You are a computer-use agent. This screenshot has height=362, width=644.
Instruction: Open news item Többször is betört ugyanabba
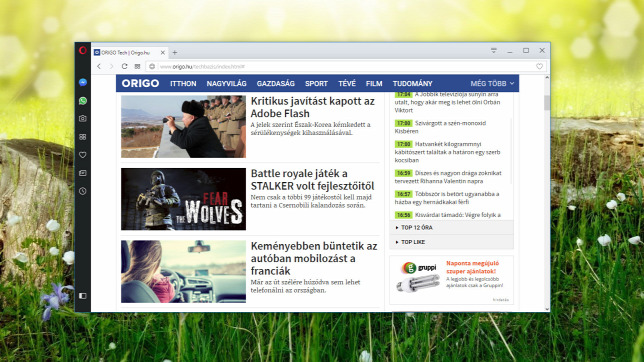pos(447,198)
